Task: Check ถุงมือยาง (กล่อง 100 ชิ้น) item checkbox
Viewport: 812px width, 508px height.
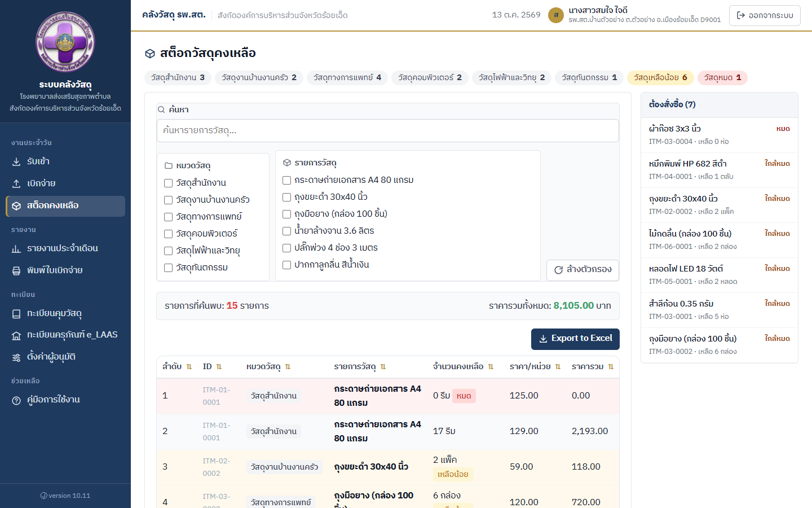Action: pos(286,214)
